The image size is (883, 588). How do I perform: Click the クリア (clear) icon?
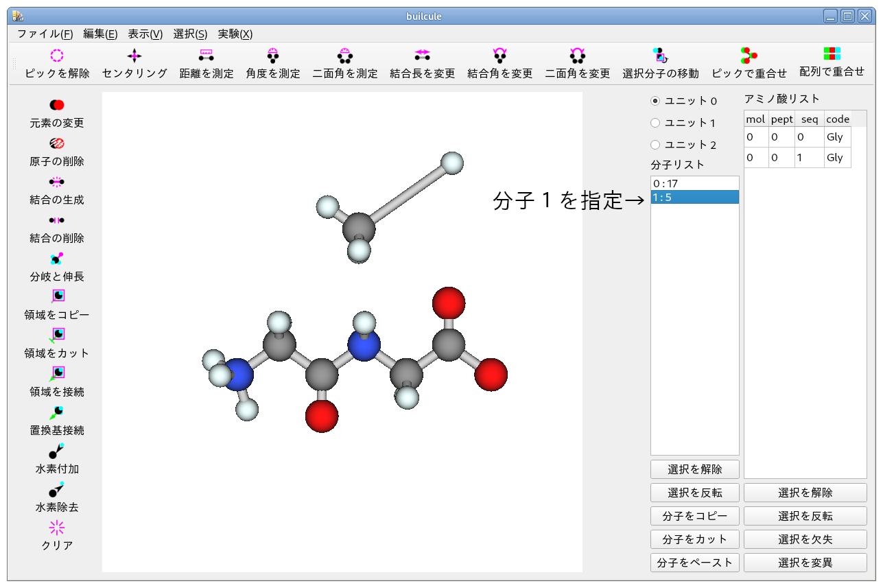click(56, 535)
